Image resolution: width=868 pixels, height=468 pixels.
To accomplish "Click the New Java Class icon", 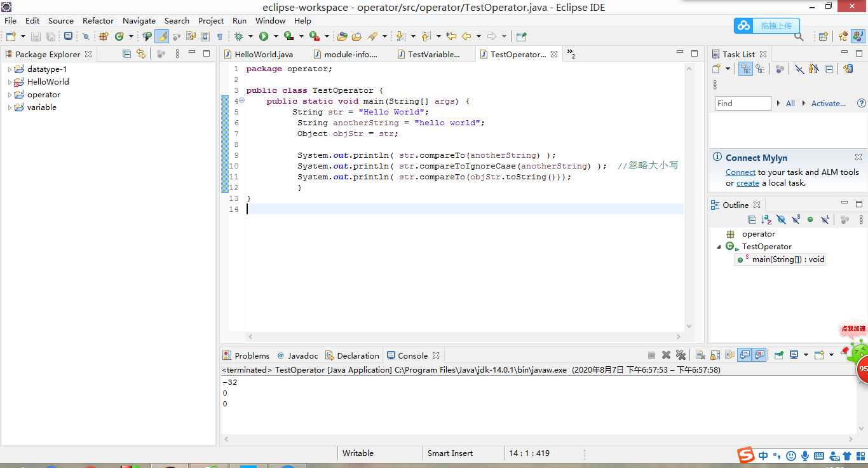I will 119,36.
